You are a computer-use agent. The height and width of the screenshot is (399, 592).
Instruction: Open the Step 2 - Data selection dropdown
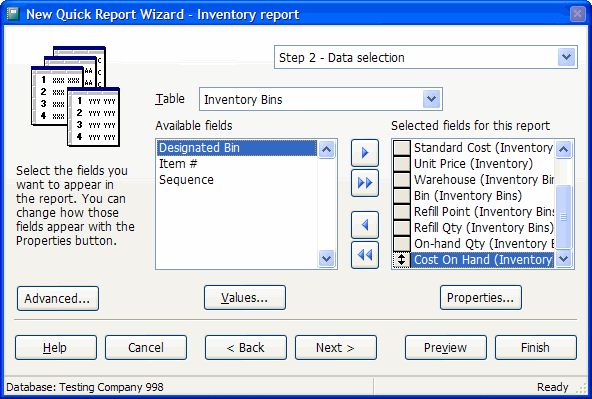[566, 57]
